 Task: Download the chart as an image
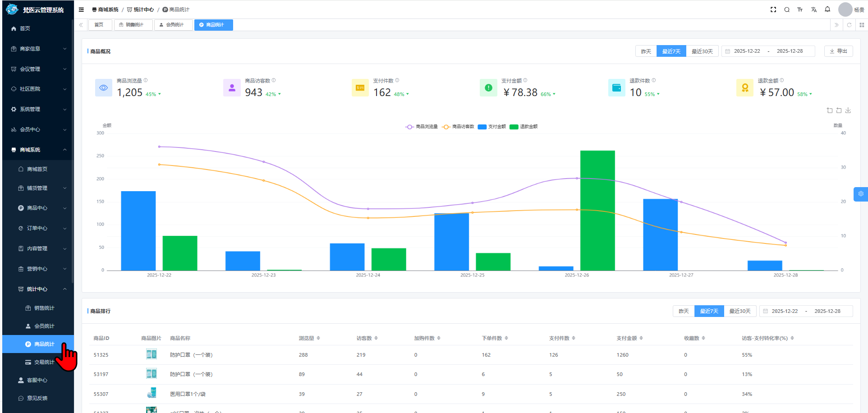tap(848, 110)
